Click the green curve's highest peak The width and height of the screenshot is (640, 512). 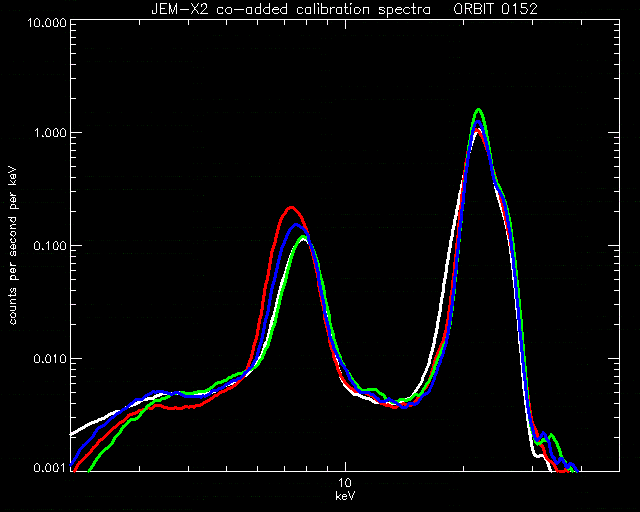click(478, 109)
